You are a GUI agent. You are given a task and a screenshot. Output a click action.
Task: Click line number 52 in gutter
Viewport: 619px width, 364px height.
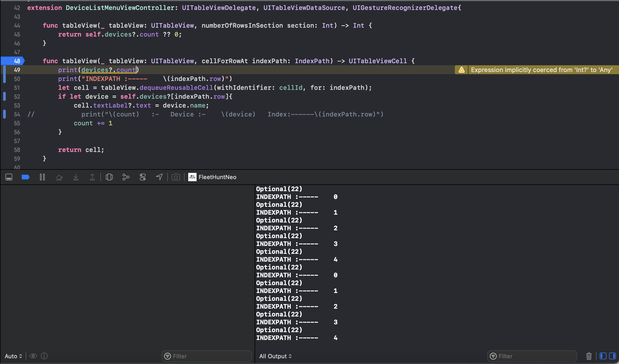17,96
